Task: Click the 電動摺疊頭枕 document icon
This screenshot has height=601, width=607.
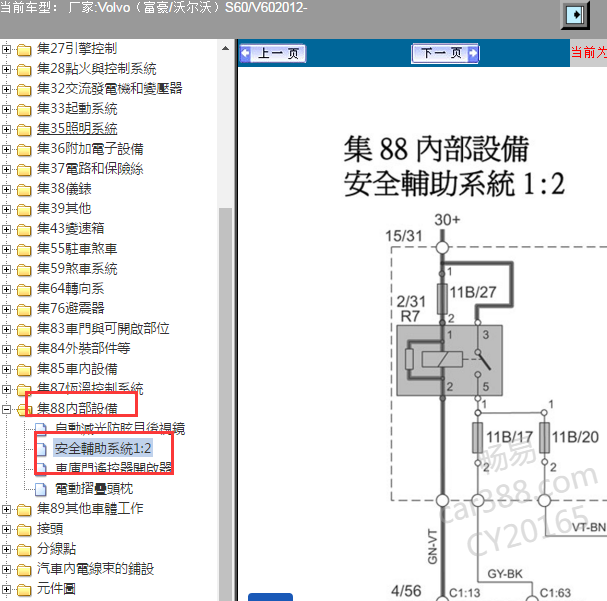Action: click(41, 490)
